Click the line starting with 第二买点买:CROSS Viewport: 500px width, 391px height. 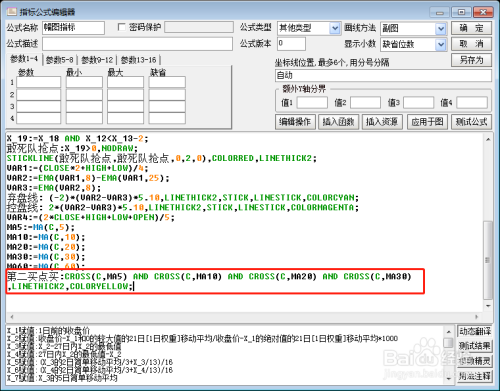209,276
